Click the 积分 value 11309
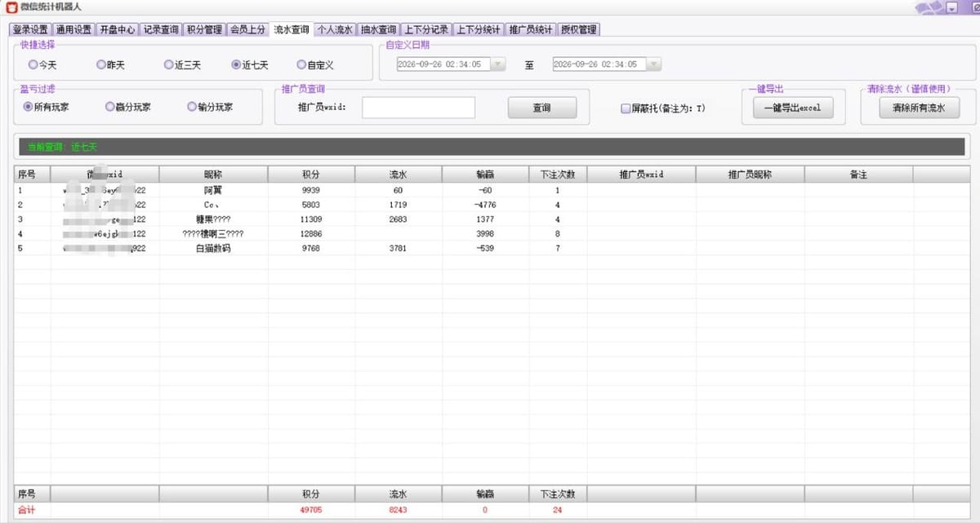Viewport: 980px width, 523px height. 311,219
